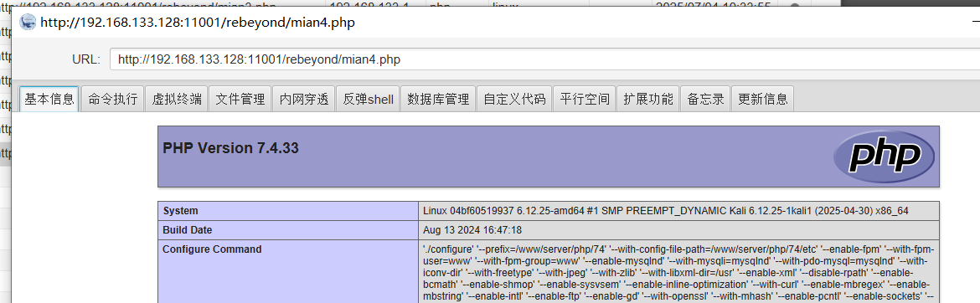Screen dimensions: 980x303
Task: Switch to the 数据库管理 tab
Action: (437, 99)
